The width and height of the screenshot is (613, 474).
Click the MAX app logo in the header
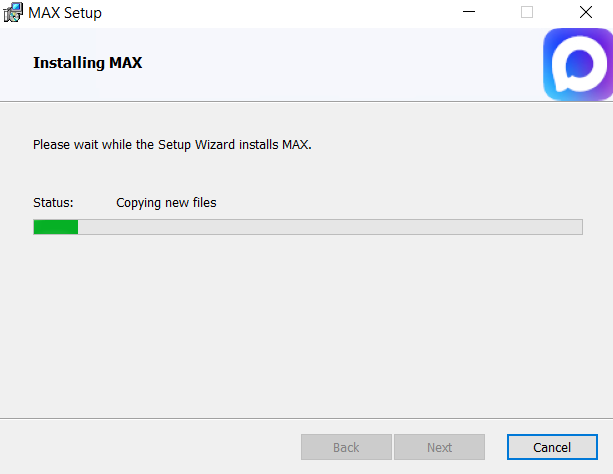[577, 64]
